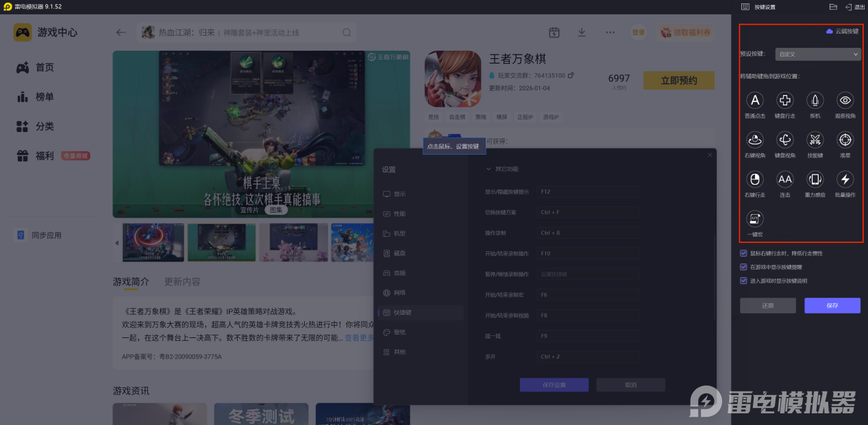Select the 右键视角 key icon
The height and width of the screenshot is (425, 868).
pos(754,140)
